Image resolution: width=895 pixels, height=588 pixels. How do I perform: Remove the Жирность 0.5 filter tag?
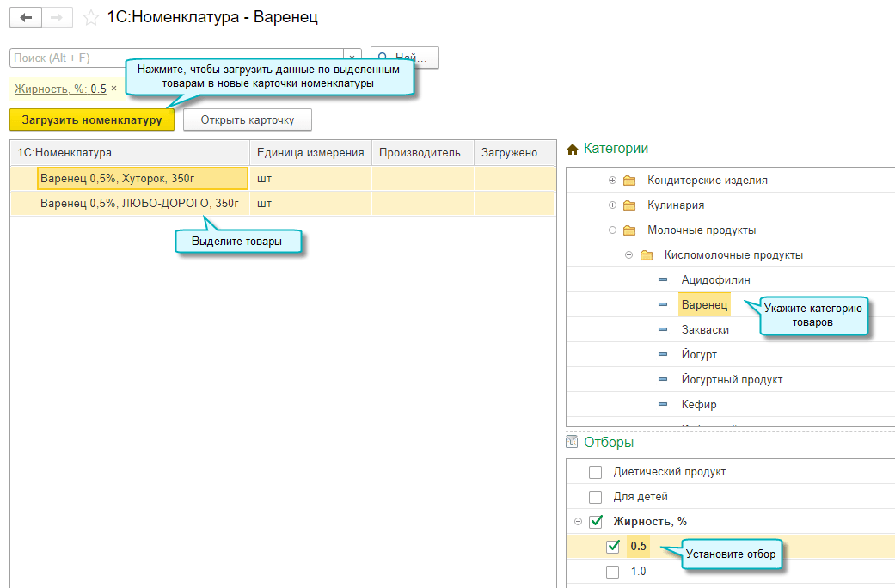click(114, 89)
